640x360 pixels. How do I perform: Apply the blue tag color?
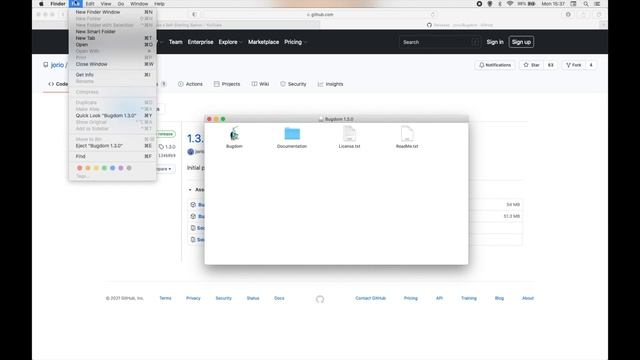(113, 168)
